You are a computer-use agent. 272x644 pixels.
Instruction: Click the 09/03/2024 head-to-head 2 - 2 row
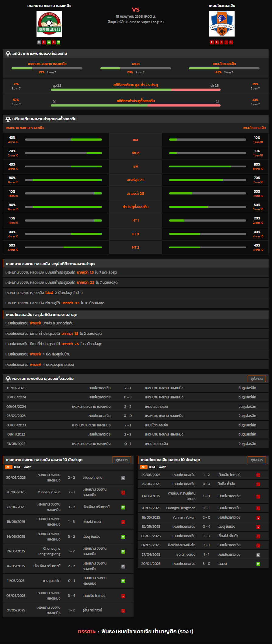[x=136, y=407]
